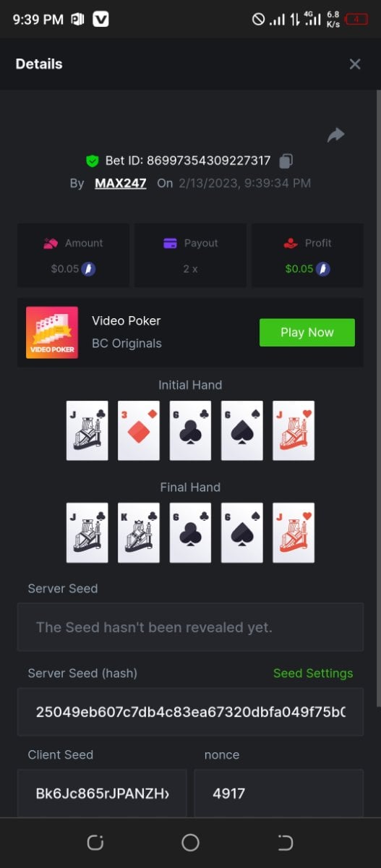Image resolution: width=381 pixels, height=868 pixels.
Task: Click the Jack of hearts in Initial Hand
Action: 294,430
